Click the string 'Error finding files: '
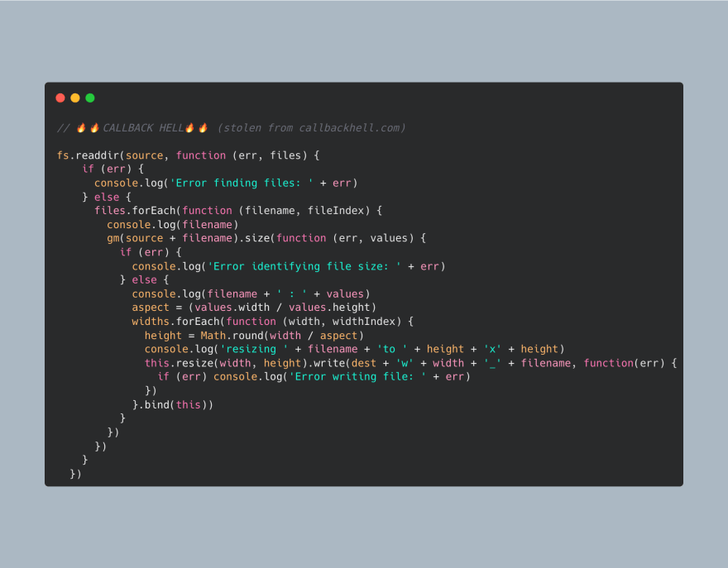This screenshot has width=728, height=568. pos(242,184)
